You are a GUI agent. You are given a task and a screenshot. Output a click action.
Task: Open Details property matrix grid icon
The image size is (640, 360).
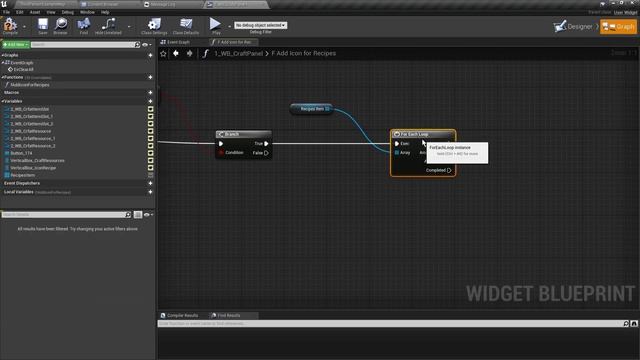point(138,215)
